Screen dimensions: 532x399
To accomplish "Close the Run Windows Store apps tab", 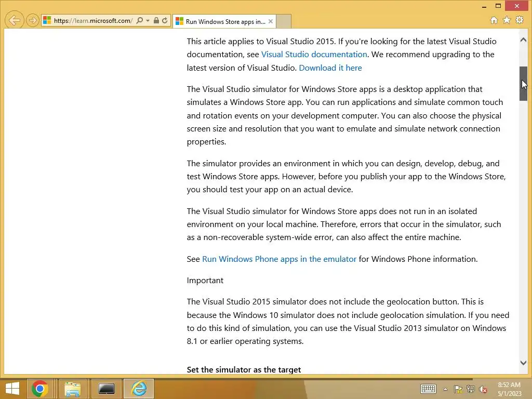I will pyautogui.click(x=270, y=21).
